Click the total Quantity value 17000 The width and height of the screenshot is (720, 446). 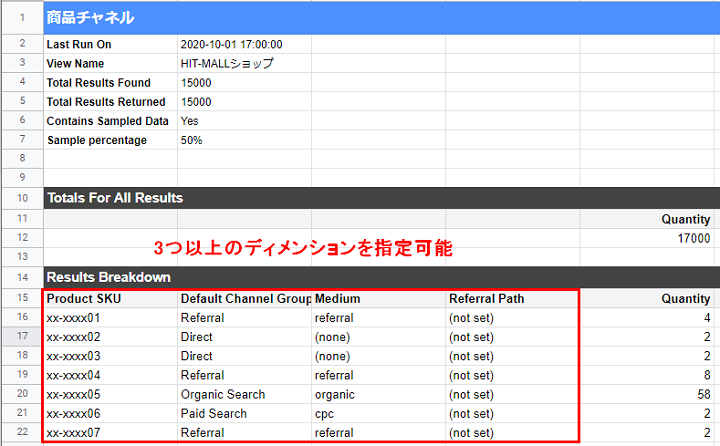click(692, 238)
